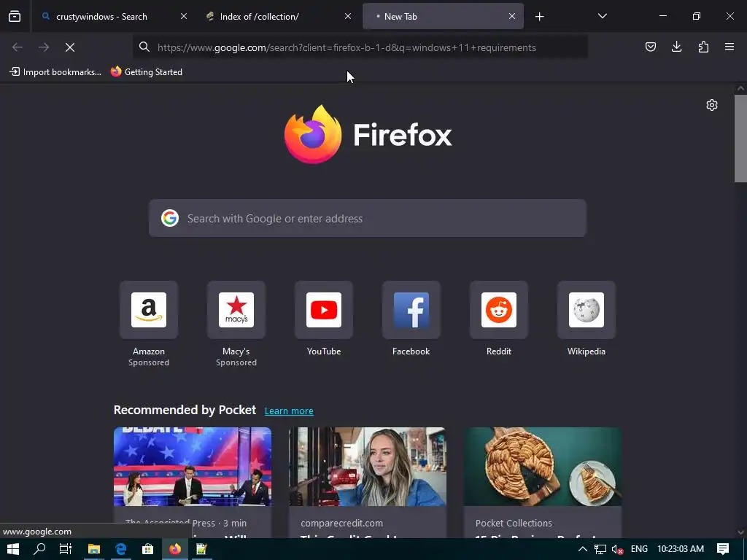The height and width of the screenshot is (560, 747).
Task: Click the Google logo in search box
Action: coord(169,218)
